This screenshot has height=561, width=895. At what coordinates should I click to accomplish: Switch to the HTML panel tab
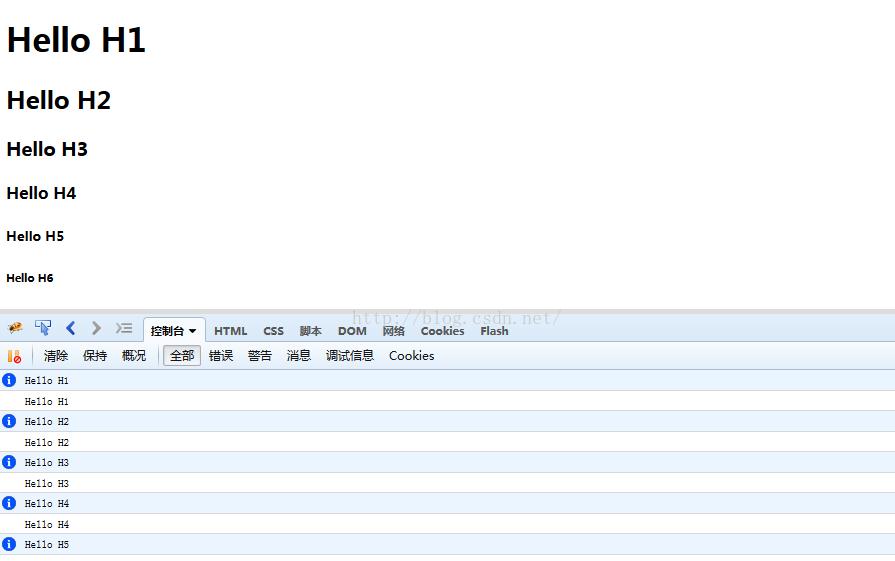(231, 331)
